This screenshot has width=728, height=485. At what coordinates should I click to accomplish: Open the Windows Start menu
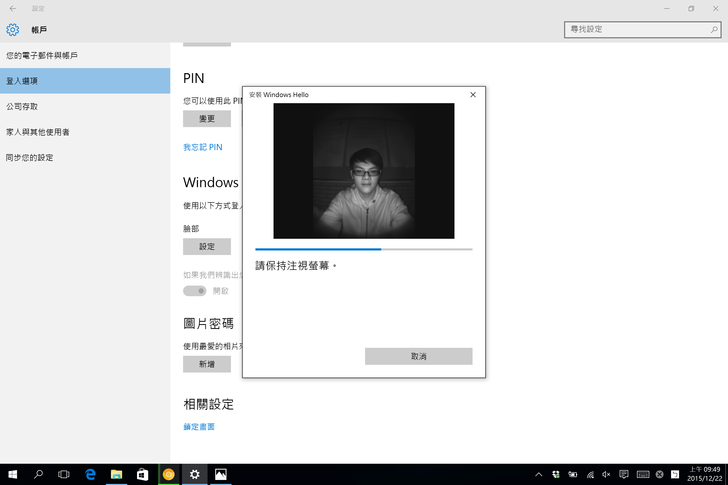tap(13, 474)
